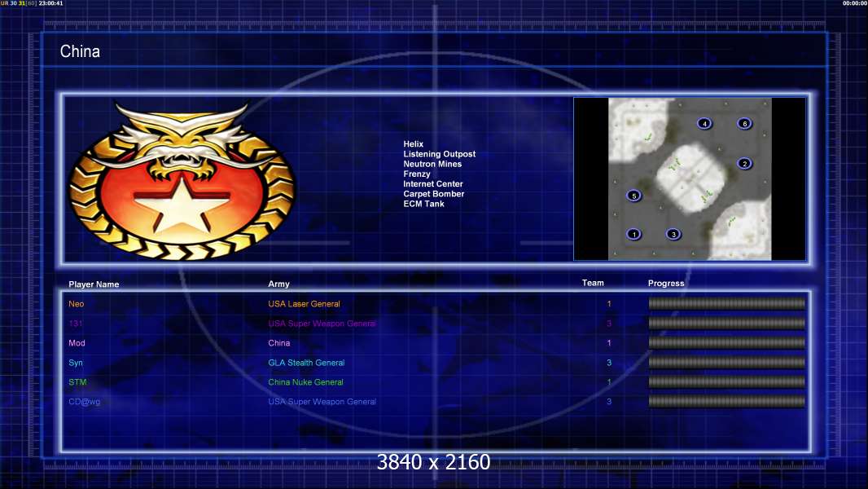Select player name 131
Viewport: 868px width, 489px height.
click(x=75, y=324)
